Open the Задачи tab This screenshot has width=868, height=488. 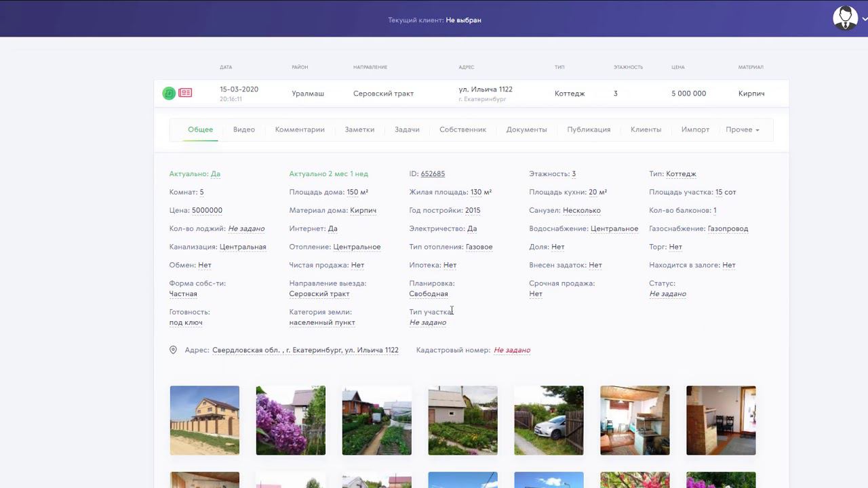(407, 129)
